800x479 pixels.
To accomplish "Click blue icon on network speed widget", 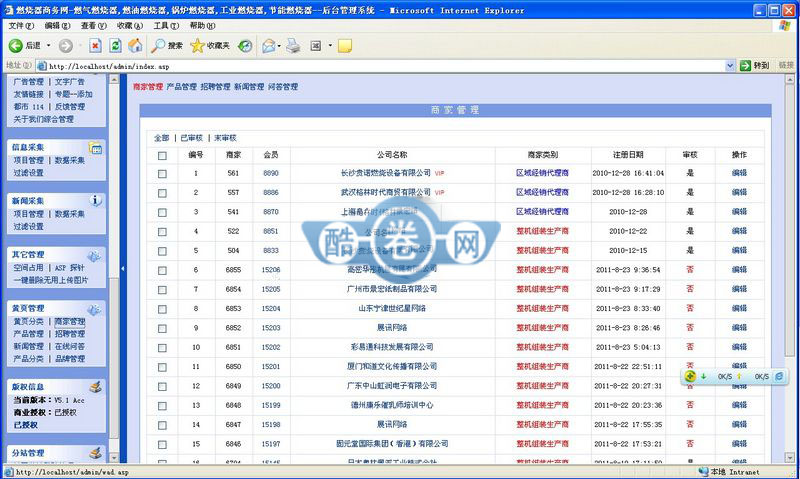I will (779, 376).
